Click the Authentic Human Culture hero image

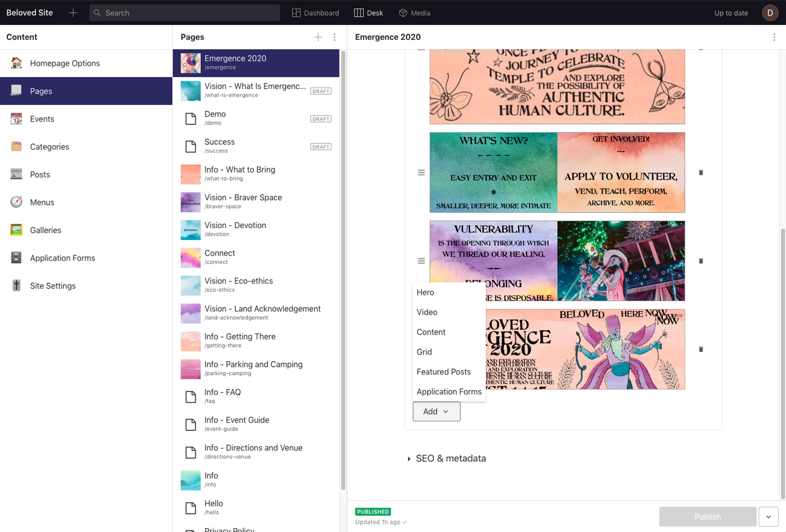click(x=557, y=87)
